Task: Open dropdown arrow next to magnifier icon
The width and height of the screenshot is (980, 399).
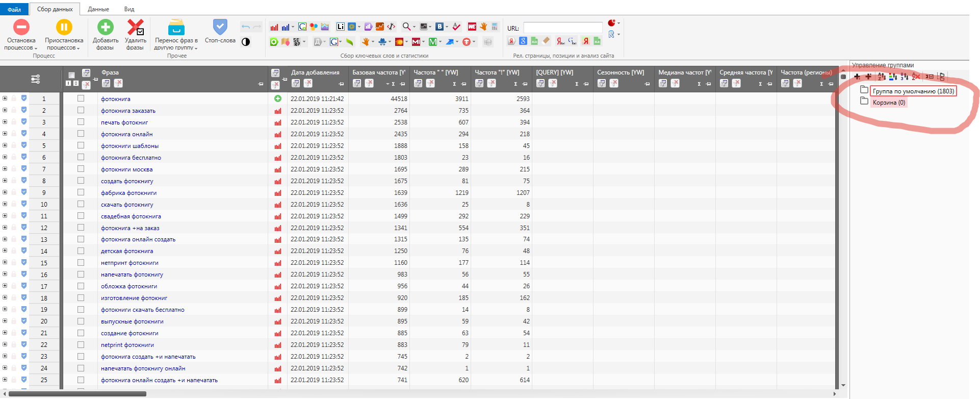Action: (414, 27)
